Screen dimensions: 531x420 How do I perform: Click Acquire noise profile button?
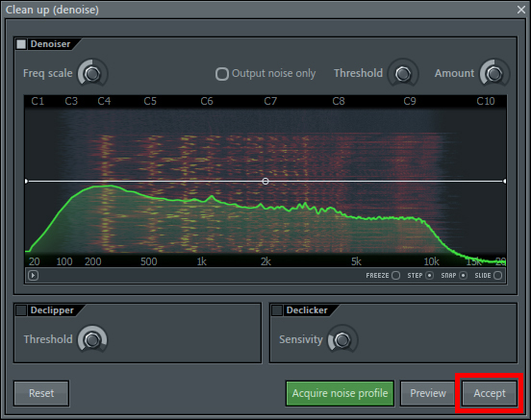coord(340,393)
